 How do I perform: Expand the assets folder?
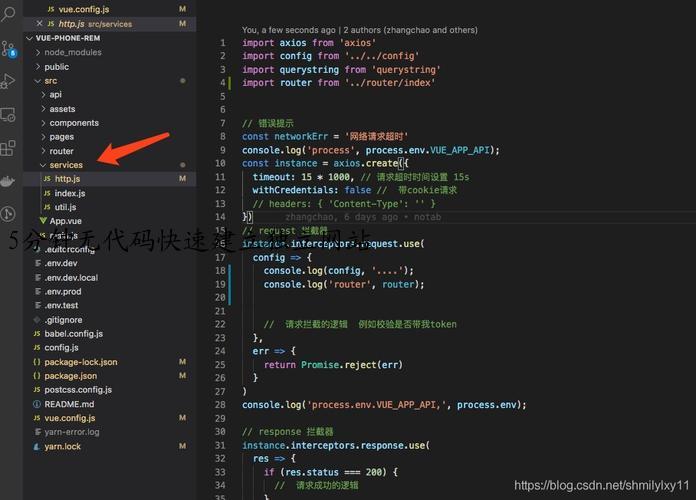coord(62,109)
